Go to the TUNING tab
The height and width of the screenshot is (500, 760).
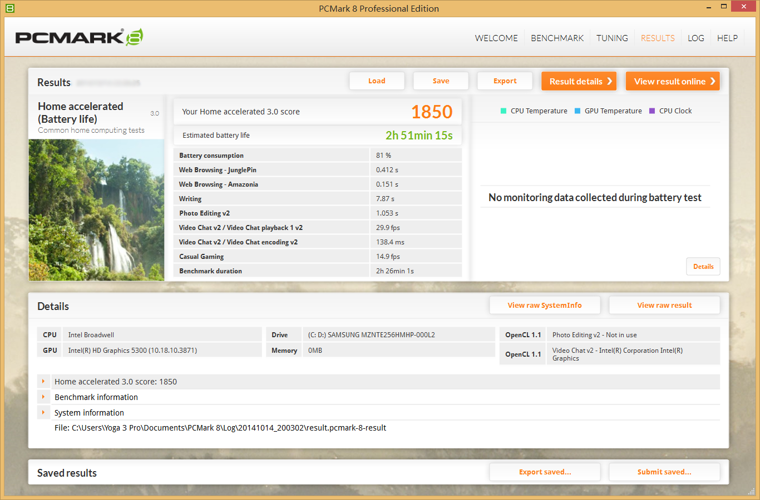[612, 38]
